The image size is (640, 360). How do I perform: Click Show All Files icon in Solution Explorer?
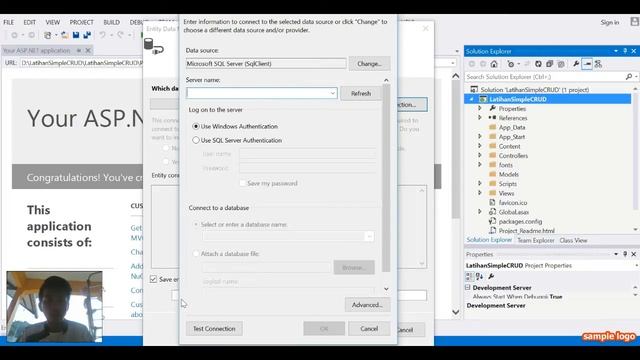tap(561, 64)
